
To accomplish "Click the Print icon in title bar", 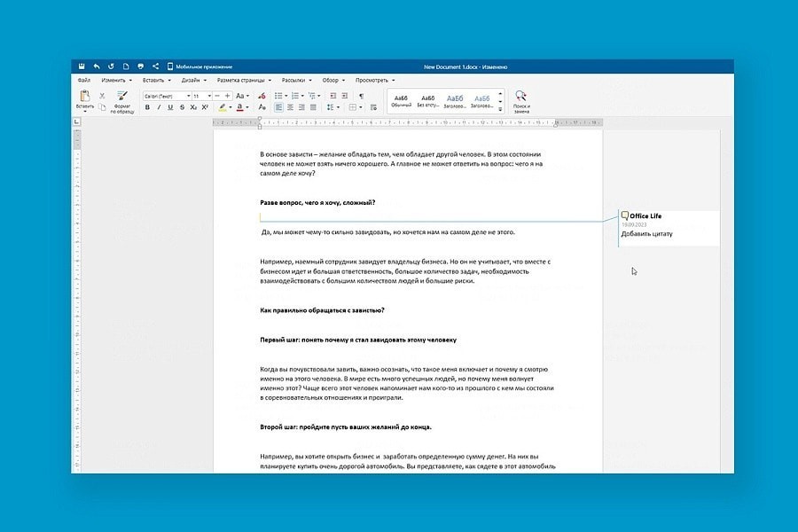I will tap(141, 66).
